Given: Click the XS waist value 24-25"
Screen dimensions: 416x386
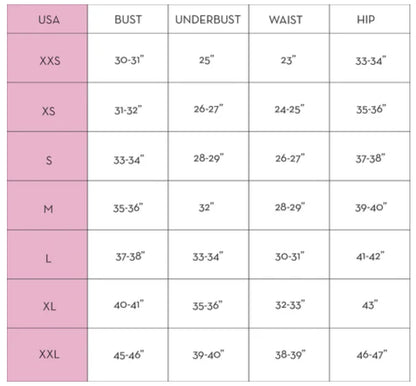Looking at the screenshot, I should pos(289,109).
